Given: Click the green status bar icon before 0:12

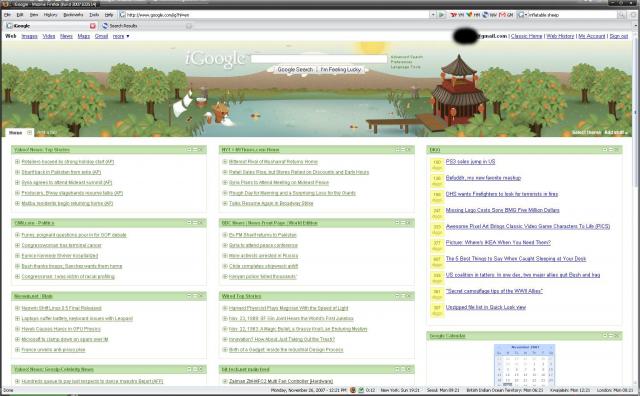Looking at the screenshot, I should [x=361, y=390].
